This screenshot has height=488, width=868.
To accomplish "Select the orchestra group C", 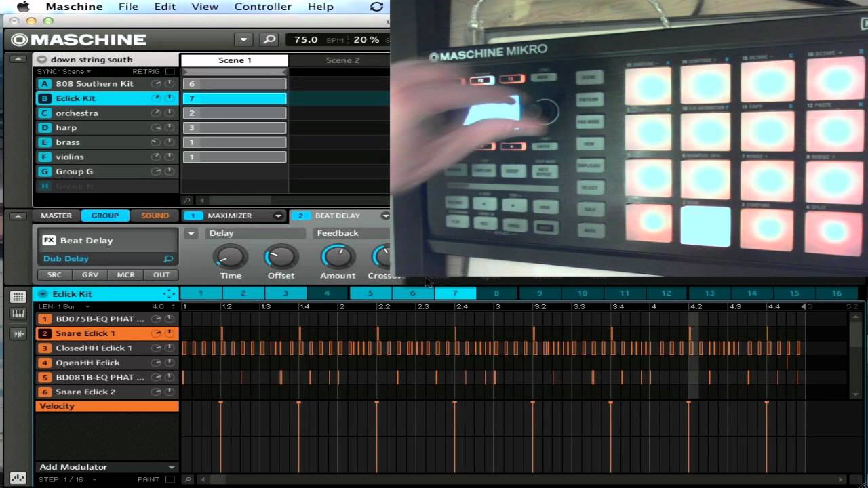I will point(107,113).
